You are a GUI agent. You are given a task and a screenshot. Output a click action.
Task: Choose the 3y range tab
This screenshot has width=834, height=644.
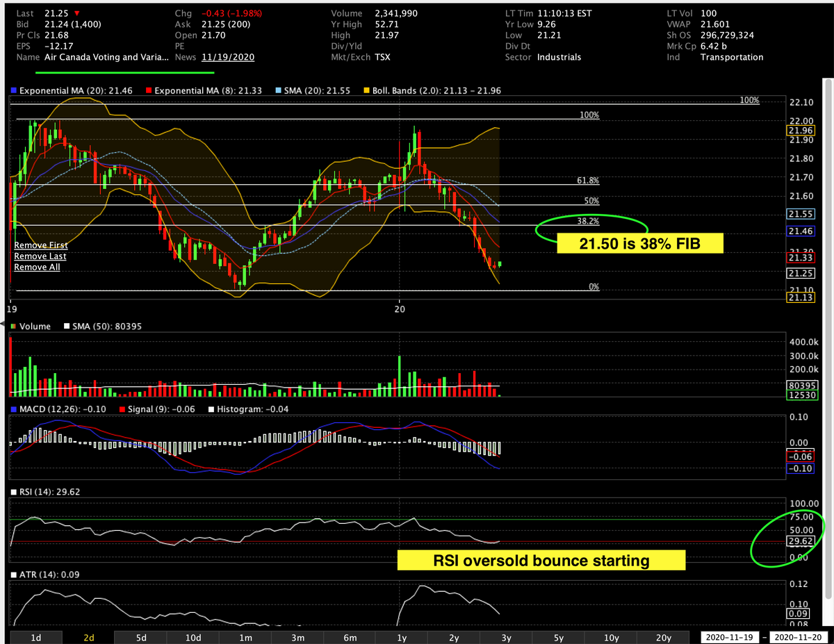tap(505, 638)
